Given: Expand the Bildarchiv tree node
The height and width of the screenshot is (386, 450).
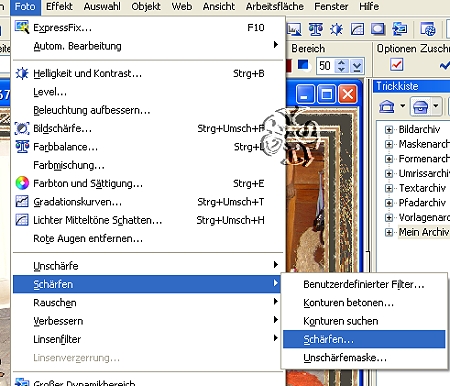Looking at the screenshot, I should pos(389,129).
